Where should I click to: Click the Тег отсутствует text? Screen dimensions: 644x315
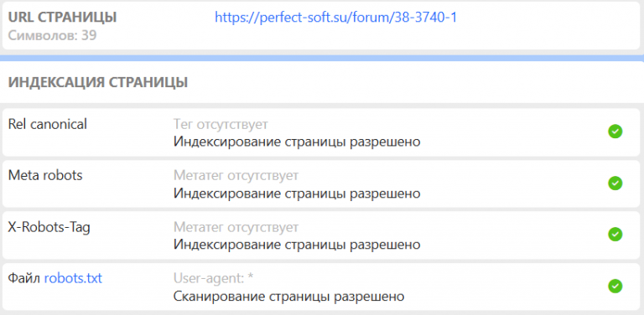(221, 124)
